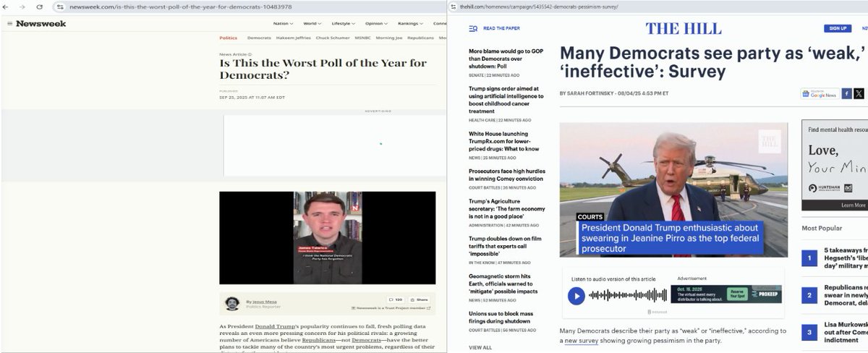This screenshot has height=353, width=868.
Task: Click READ THE PAPER link
Action: [502, 28]
